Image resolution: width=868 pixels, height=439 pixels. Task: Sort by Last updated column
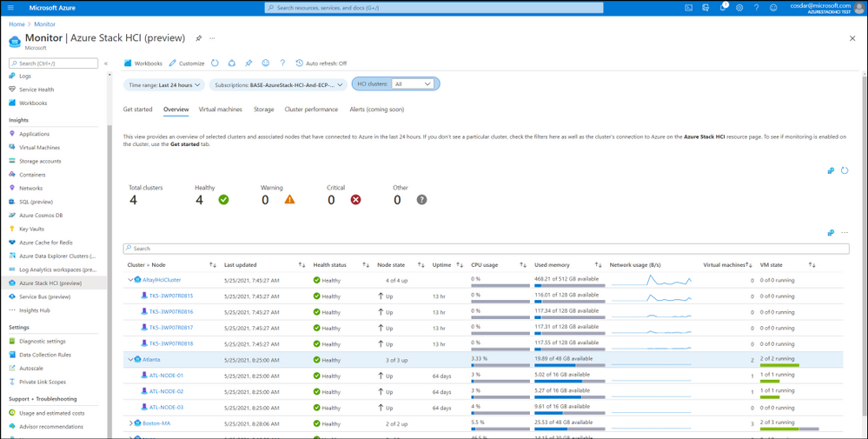click(x=301, y=265)
